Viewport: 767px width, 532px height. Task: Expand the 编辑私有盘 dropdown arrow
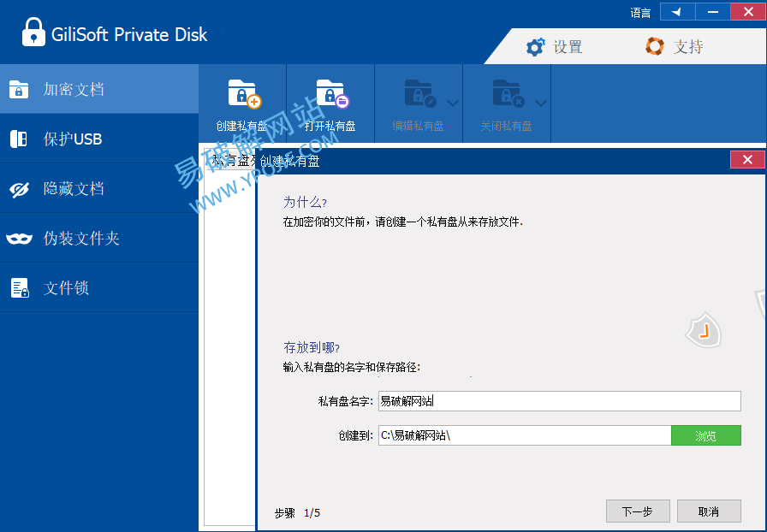click(453, 103)
